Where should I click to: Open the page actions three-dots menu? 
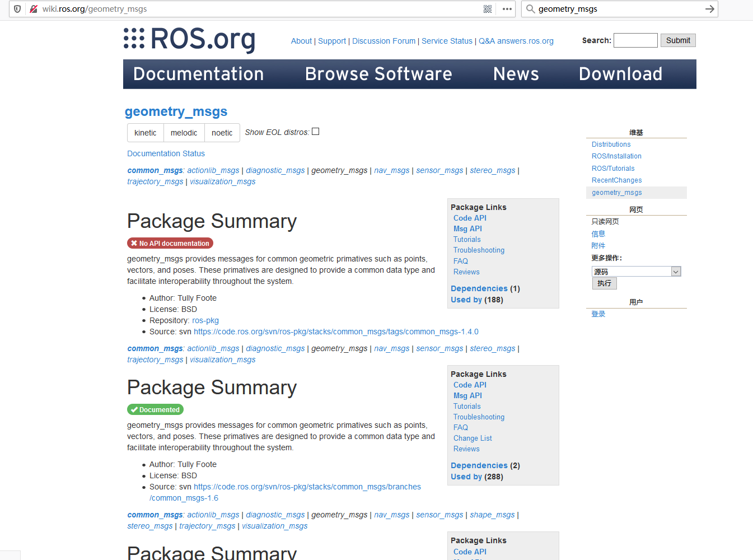coord(507,9)
